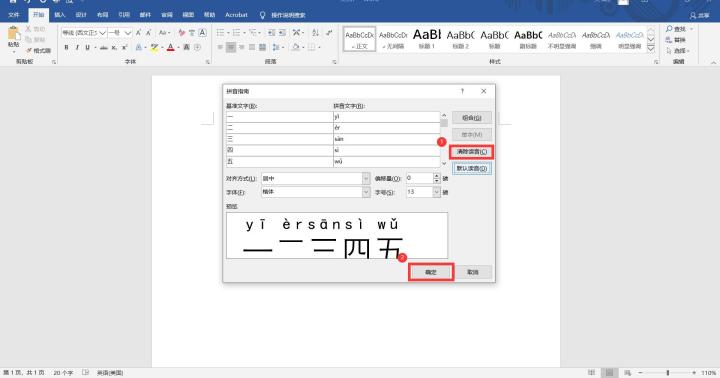720x378 pixels.
Task: Toggle Italic formatting
Action: tap(77, 47)
